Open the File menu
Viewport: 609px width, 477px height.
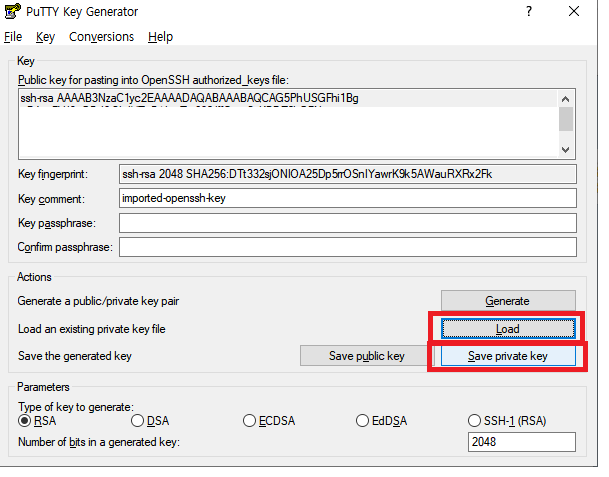(13, 37)
